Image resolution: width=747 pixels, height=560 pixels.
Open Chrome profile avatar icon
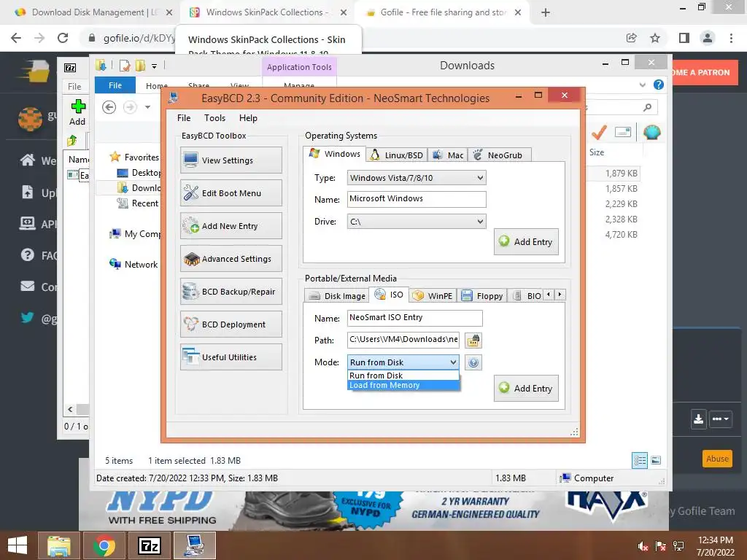708,38
